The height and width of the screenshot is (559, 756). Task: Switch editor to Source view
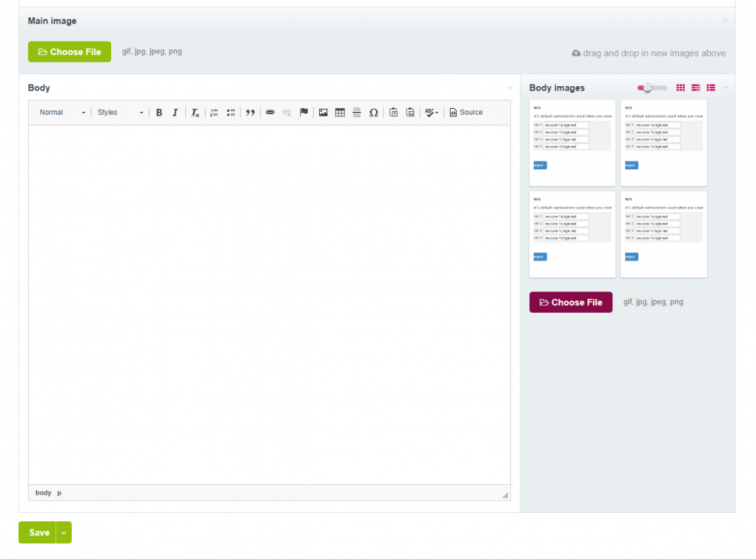coord(466,113)
